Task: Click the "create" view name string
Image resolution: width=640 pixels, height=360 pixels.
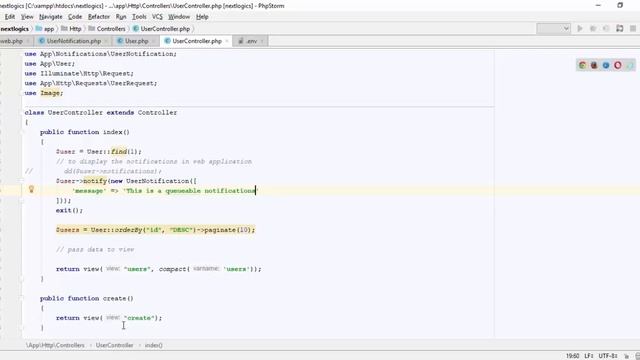Action: pos(139,318)
